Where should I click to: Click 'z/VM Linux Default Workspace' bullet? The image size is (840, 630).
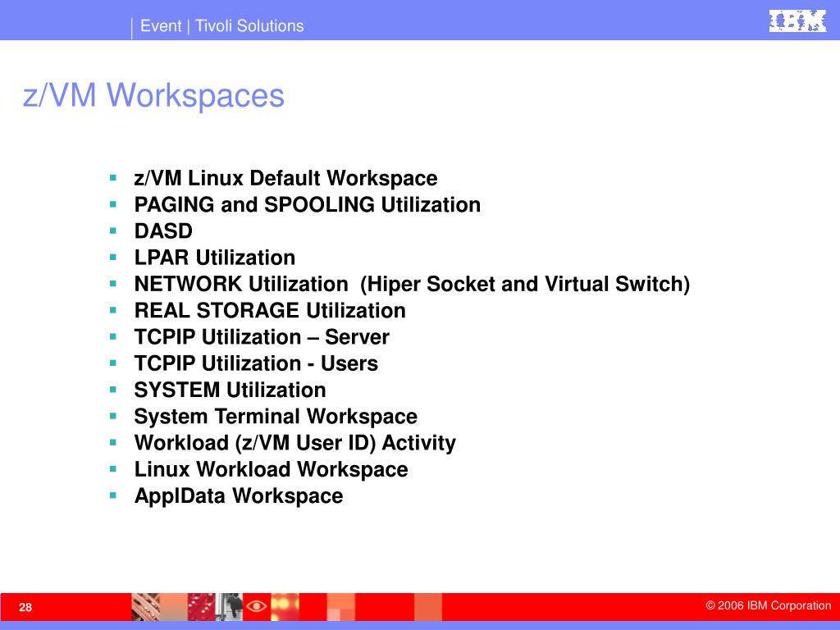(x=285, y=178)
